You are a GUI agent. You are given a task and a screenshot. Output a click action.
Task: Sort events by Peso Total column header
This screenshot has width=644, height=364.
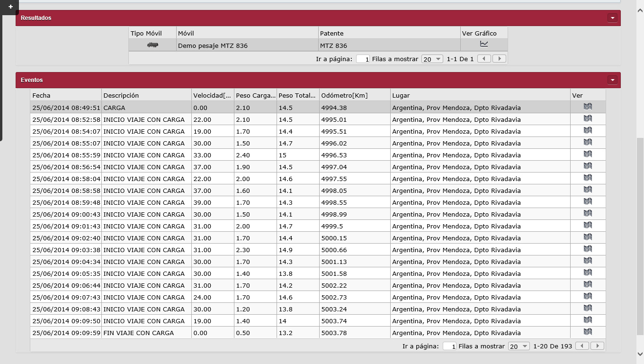[298, 95]
